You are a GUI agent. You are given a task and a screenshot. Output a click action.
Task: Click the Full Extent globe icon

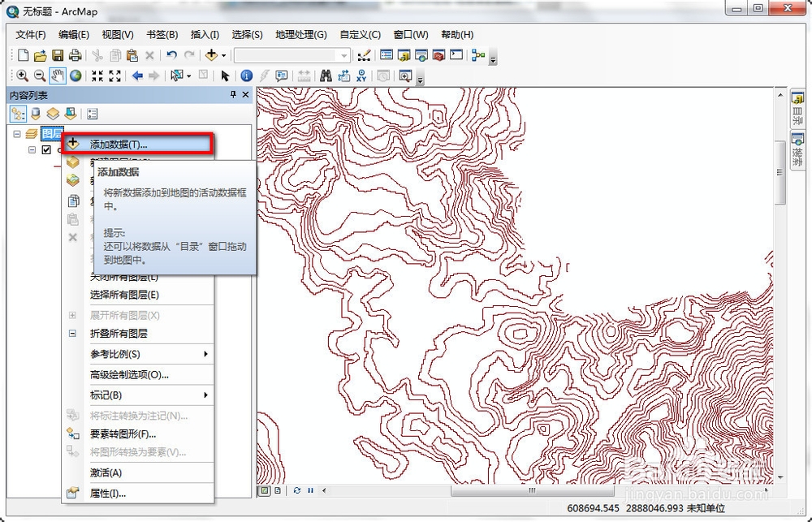click(75, 75)
